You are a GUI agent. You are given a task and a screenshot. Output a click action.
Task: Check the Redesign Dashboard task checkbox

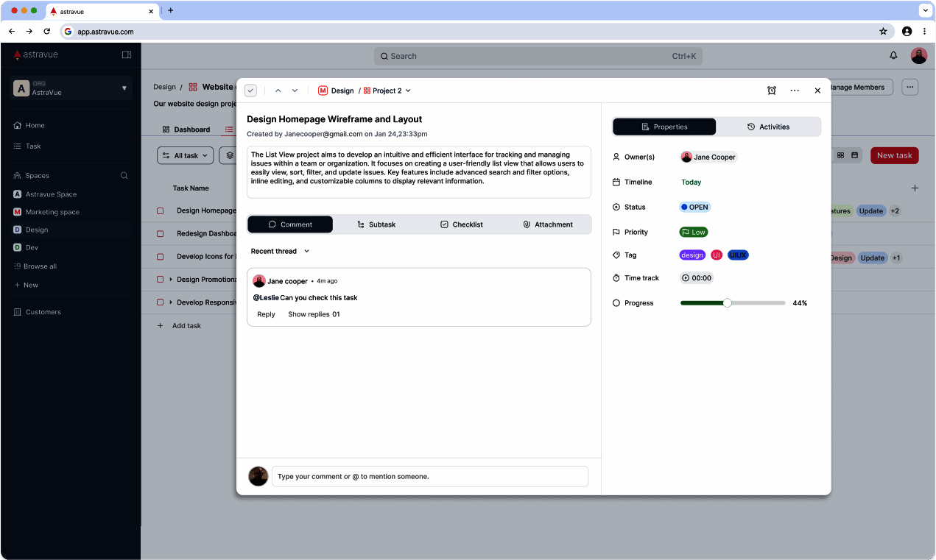coord(160,234)
